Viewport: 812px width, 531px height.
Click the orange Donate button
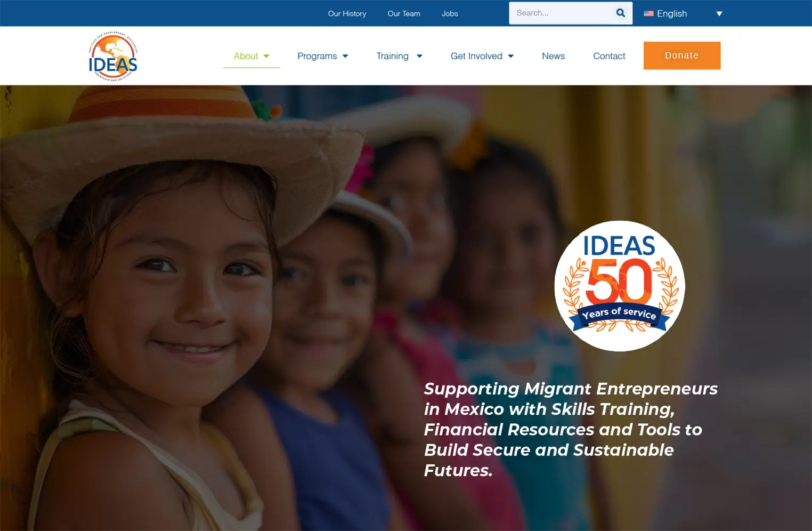point(682,55)
